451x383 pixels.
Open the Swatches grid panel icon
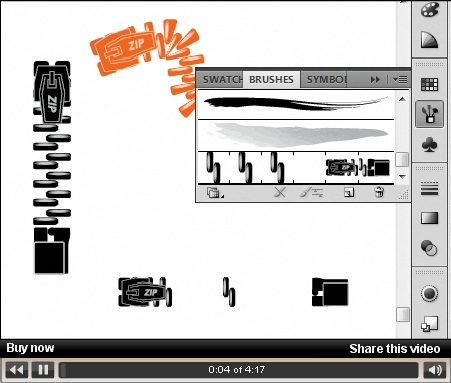[429, 84]
